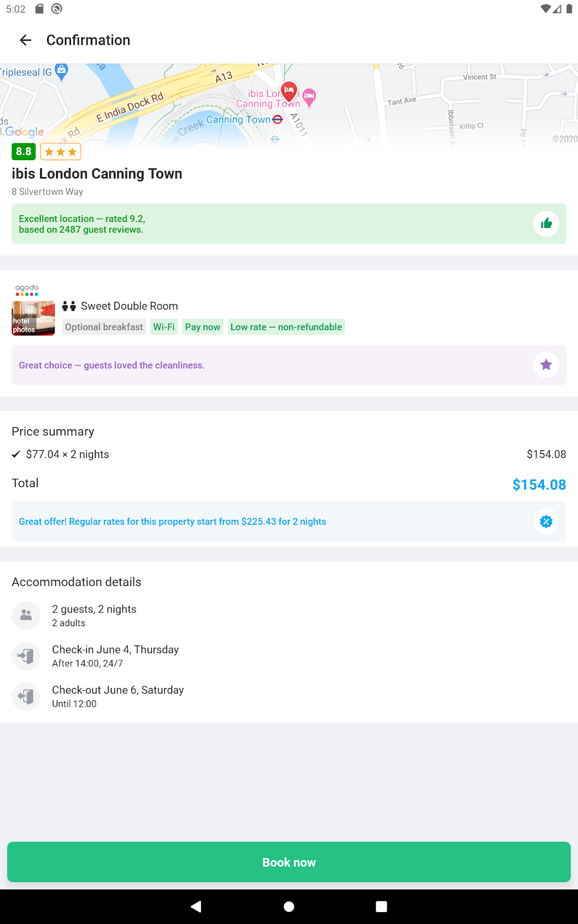Tap the Low rate — non-refundable tag
The width and height of the screenshot is (578, 924).
click(x=286, y=327)
